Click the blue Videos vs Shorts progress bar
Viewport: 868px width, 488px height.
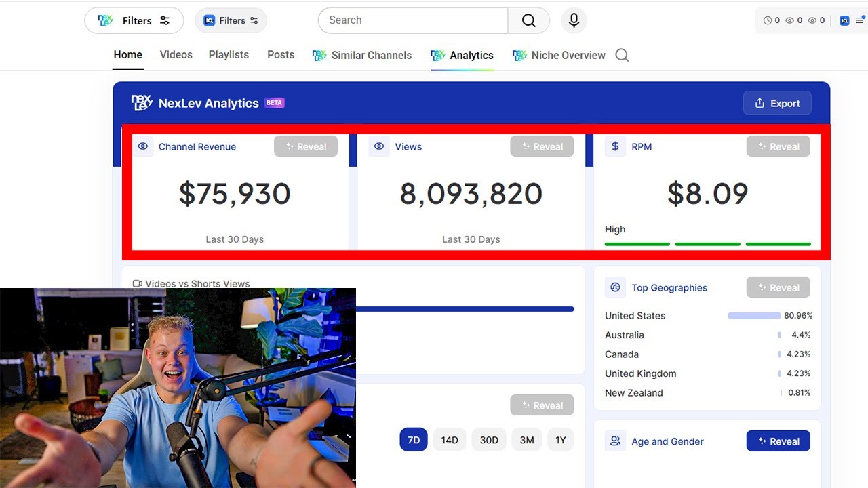tap(465, 309)
